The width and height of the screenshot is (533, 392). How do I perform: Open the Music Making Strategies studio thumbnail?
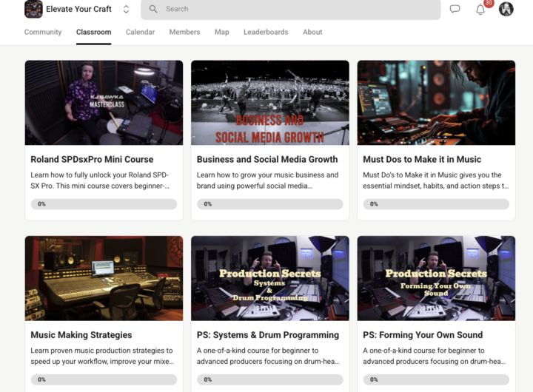pyautogui.click(x=104, y=278)
